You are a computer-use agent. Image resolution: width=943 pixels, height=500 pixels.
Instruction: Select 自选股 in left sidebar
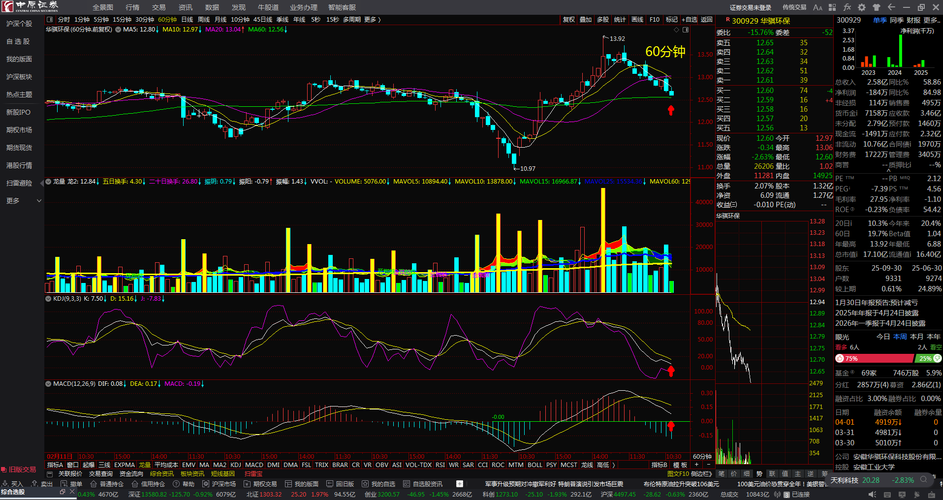[18, 42]
